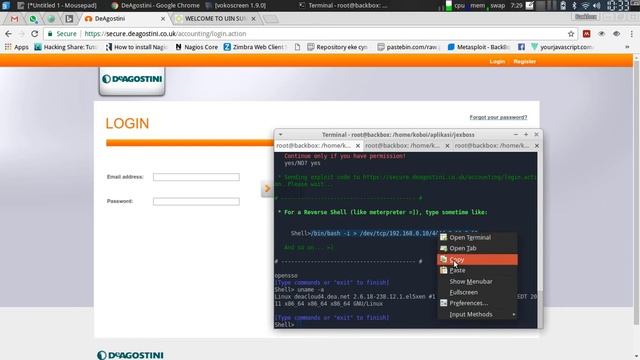Click the DeAgostini logo at top
Image resolution: width=640 pixels, height=360 pixels.
pos(132,79)
